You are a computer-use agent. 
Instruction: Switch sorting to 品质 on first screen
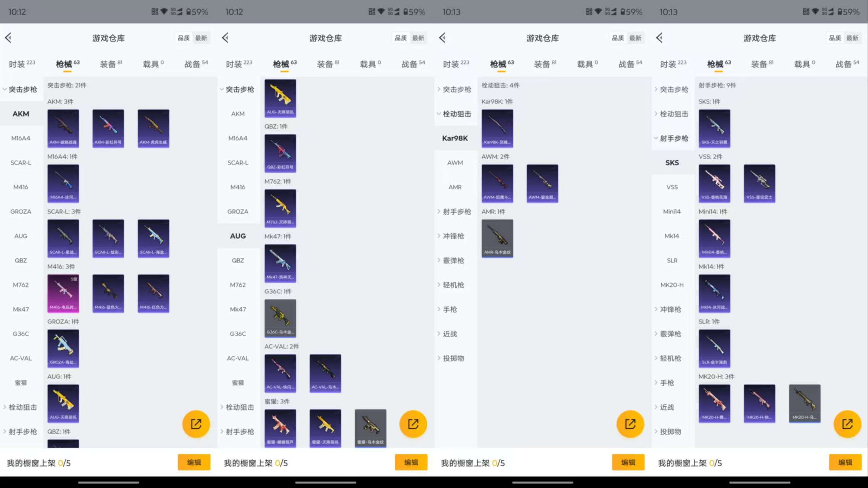[x=184, y=38]
